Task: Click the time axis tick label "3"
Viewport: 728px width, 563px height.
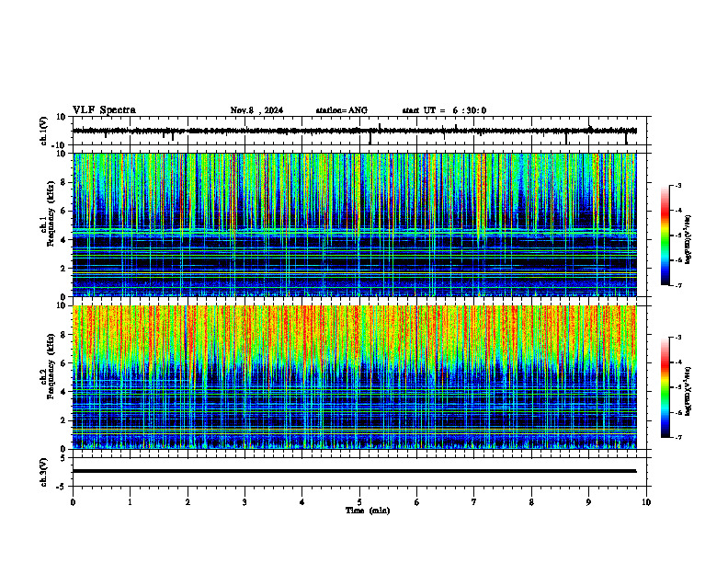Action: pos(245,502)
